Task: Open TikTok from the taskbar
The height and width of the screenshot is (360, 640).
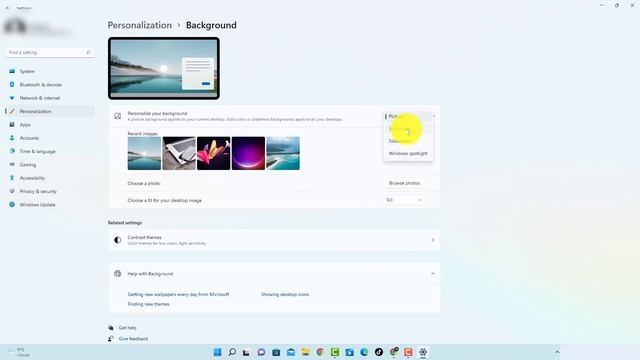Action: point(379,352)
